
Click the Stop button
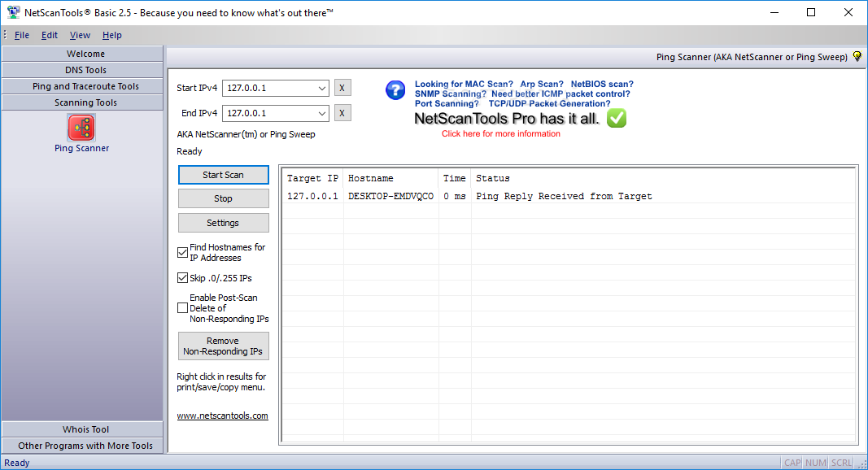click(223, 198)
